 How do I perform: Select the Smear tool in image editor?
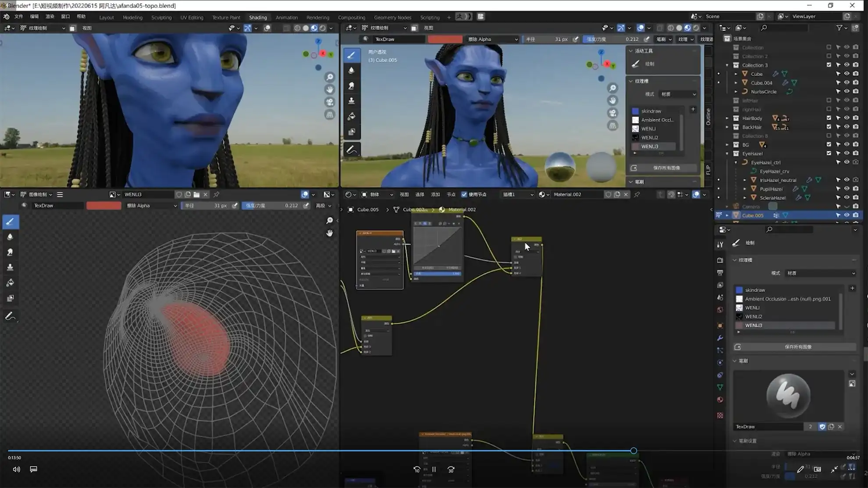click(x=10, y=252)
